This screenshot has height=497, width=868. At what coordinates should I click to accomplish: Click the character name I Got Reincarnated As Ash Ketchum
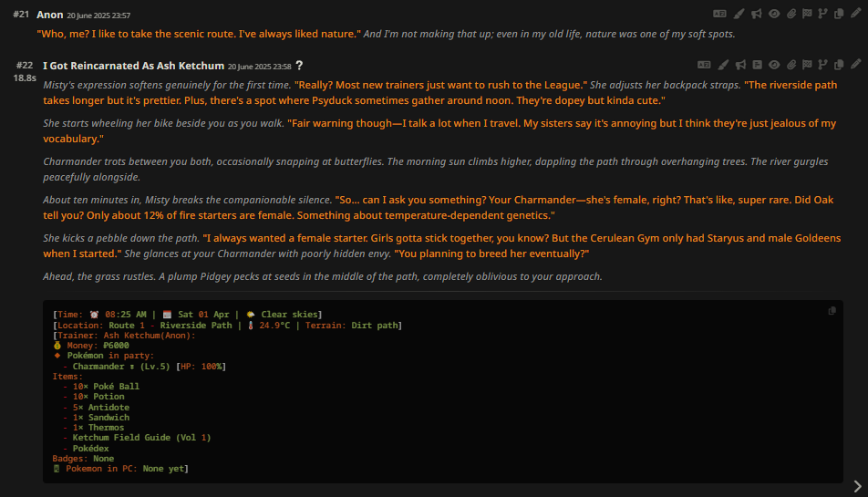tap(133, 66)
